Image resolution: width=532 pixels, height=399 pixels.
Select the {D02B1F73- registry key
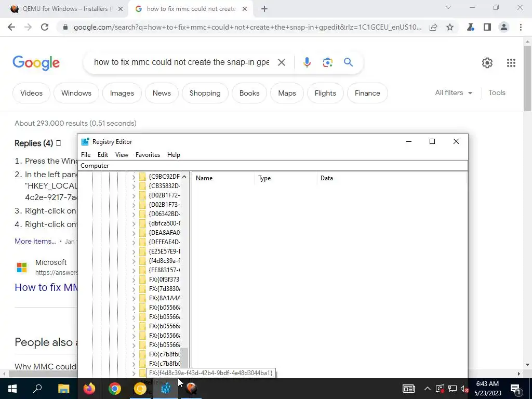coord(164,205)
